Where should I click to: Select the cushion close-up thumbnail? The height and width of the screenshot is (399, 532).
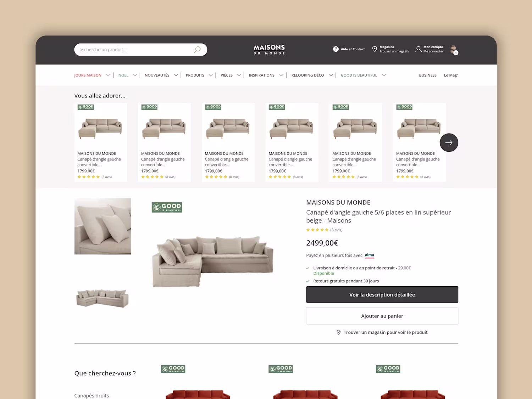point(102,226)
